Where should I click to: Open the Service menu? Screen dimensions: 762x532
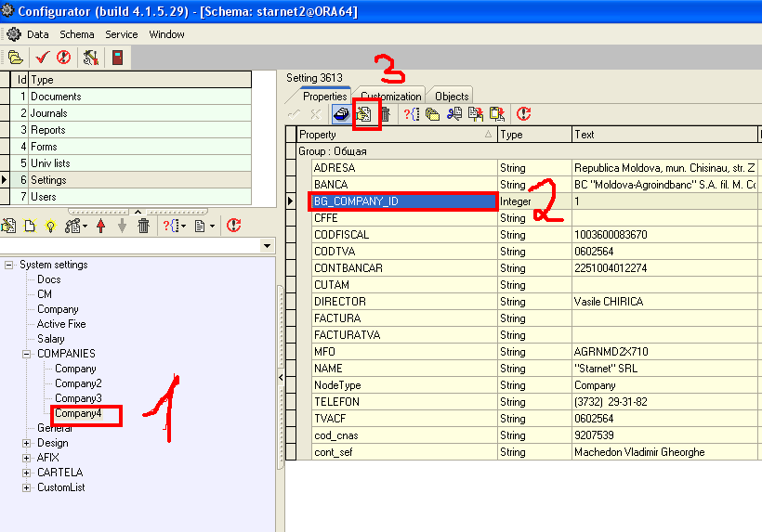pos(122,34)
